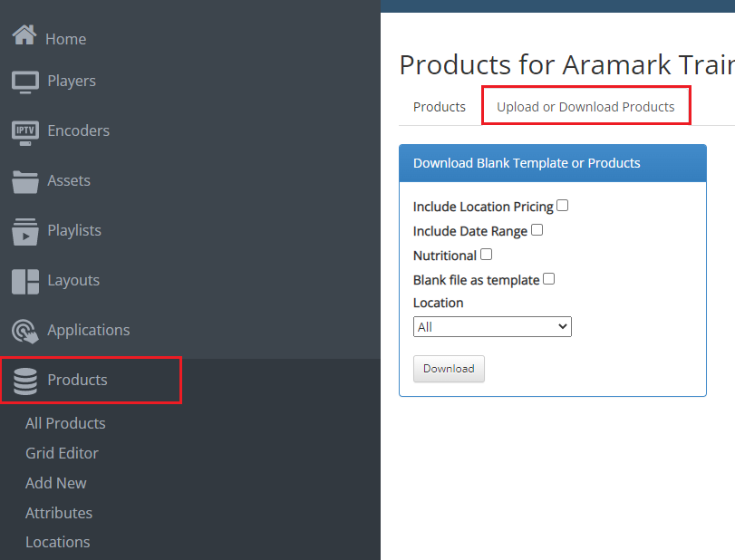Screen dimensions: 735x560
Task: Click the Playlists play-stack icon
Action: click(x=25, y=231)
